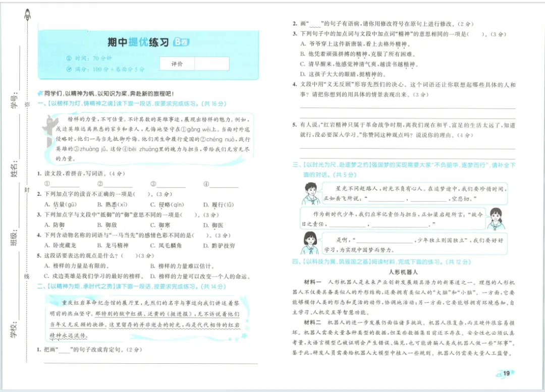
Task: Click the blank before 少年独立则国独立
Action: tap(385, 241)
